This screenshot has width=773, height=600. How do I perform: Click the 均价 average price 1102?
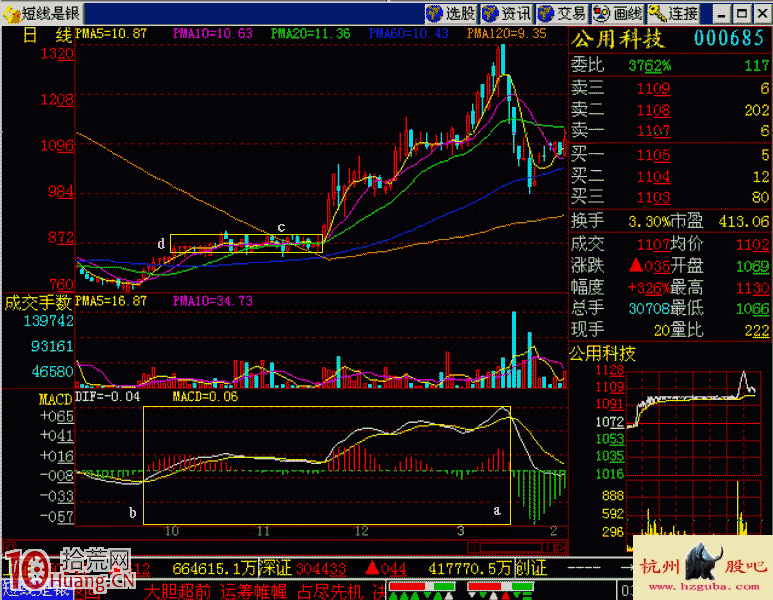pyautogui.click(x=752, y=245)
